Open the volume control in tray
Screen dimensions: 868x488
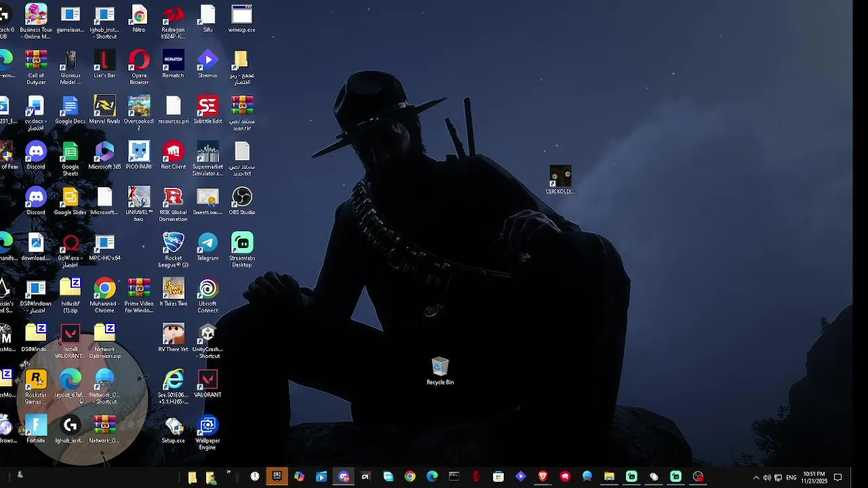click(x=767, y=477)
